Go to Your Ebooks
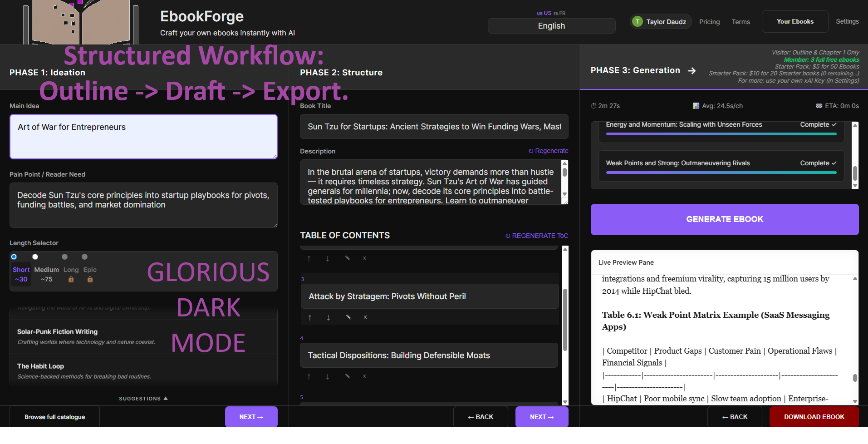This screenshot has width=868, height=444. (x=795, y=21)
